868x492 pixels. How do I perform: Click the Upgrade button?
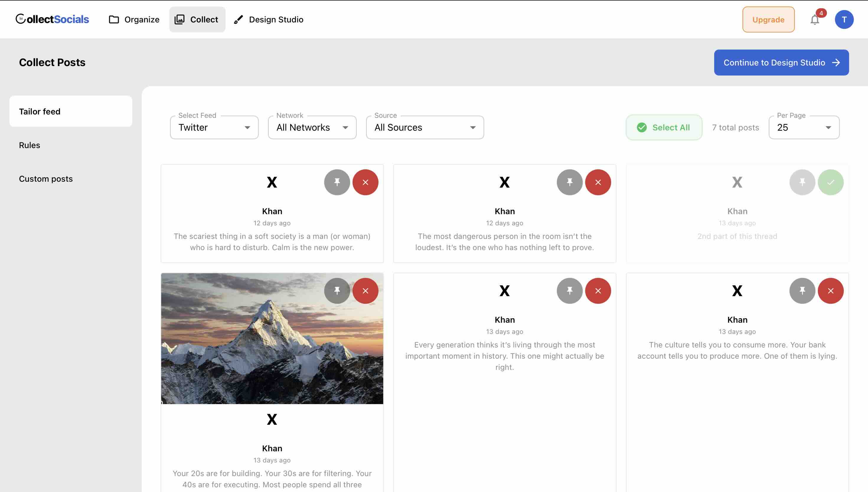768,19
